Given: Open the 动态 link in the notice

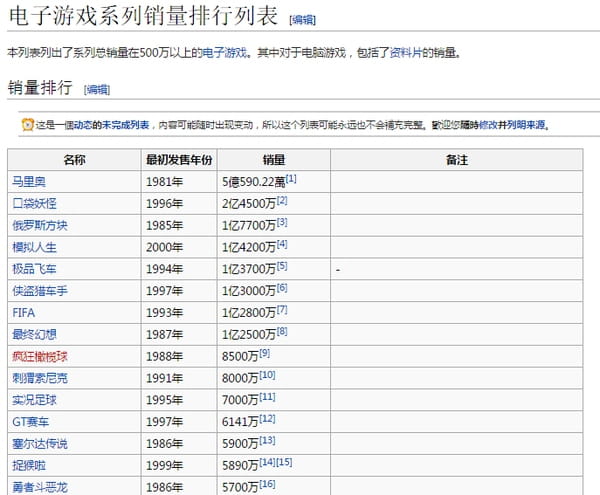Looking at the screenshot, I should click(83, 125).
